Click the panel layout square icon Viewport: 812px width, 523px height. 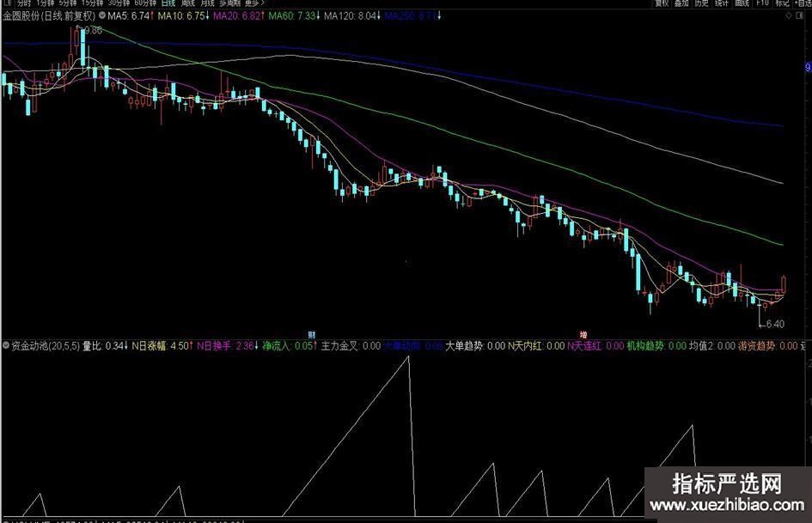click(x=799, y=15)
